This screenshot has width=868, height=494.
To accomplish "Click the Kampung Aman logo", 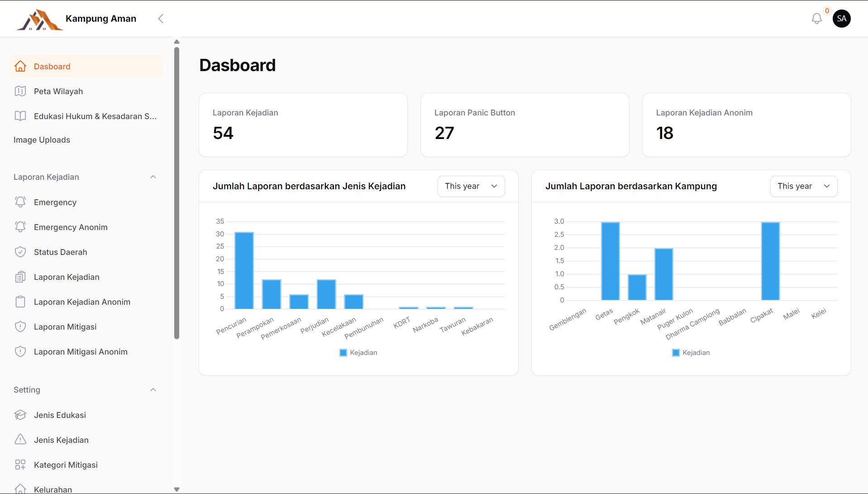I will pyautogui.click(x=39, y=19).
